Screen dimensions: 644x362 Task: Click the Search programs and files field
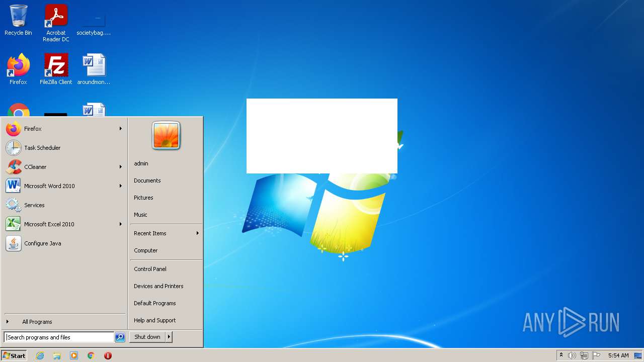(x=59, y=337)
